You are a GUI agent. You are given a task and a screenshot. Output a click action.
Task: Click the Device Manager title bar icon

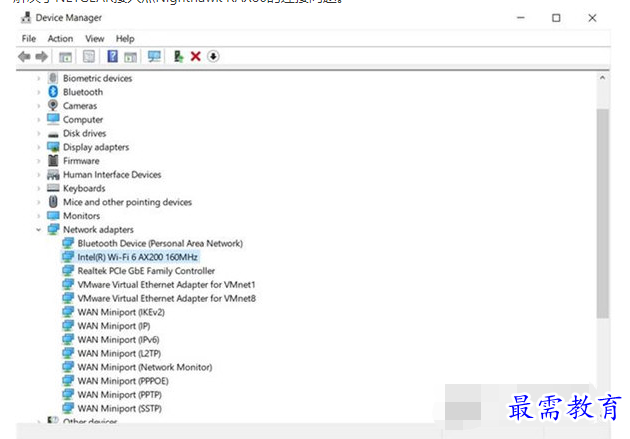coord(26,17)
